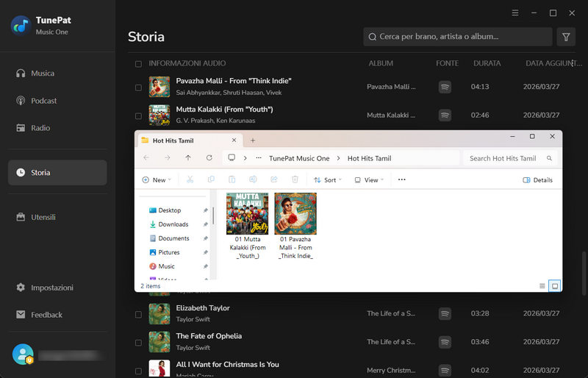Open the Sort dropdown
Viewport: 588px width, 378px height.
(x=328, y=179)
